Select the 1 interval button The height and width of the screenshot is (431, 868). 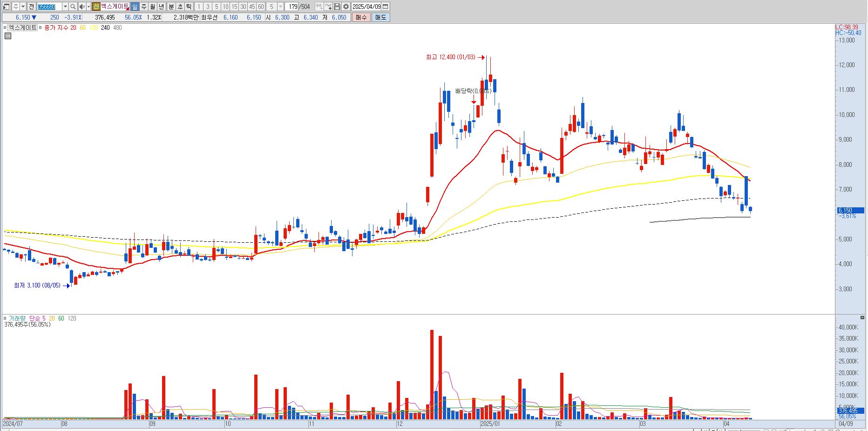tap(199, 7)
